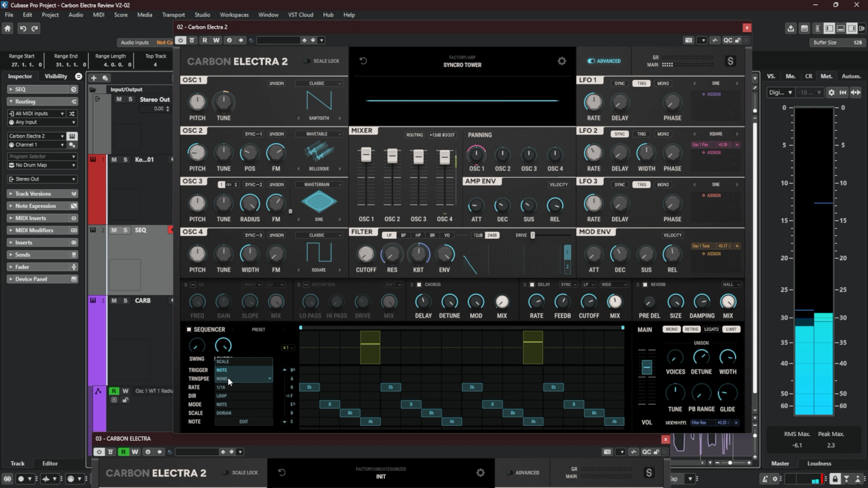
Task: Mute the Stereo Out channel
Action: pos(119,99)
